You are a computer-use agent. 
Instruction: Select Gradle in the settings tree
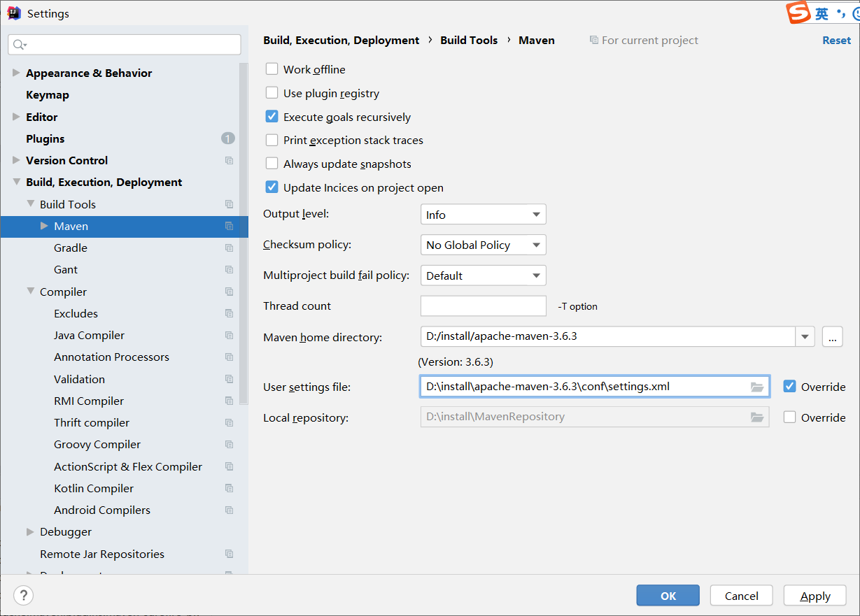click(x=71, y=248)
